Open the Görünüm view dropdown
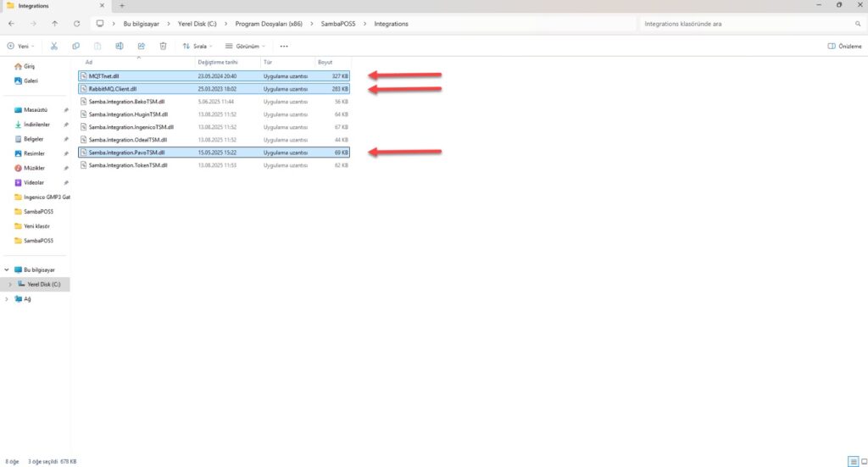 click(245, 47)
